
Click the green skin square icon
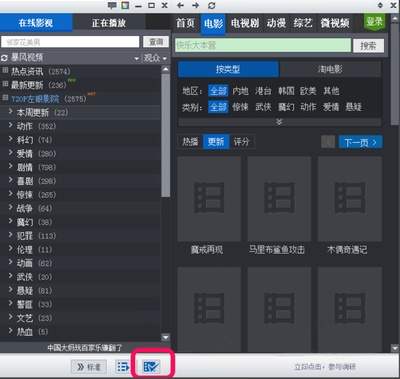[x=125, y=5]
